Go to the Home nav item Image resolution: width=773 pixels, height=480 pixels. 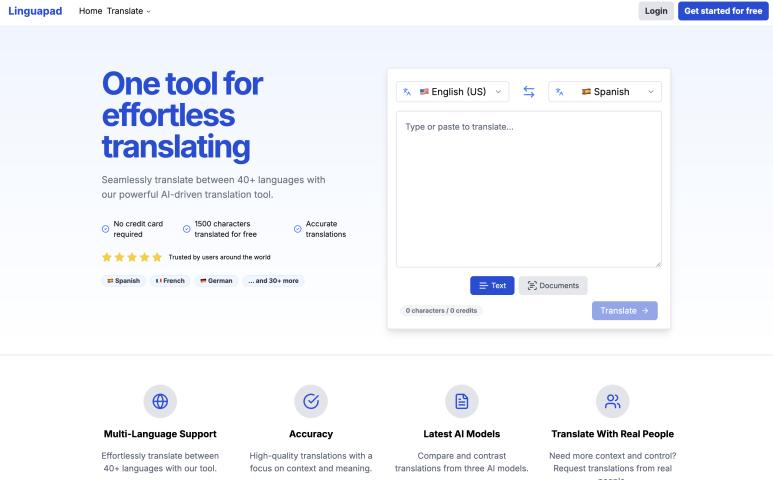(x=90, y=11)
